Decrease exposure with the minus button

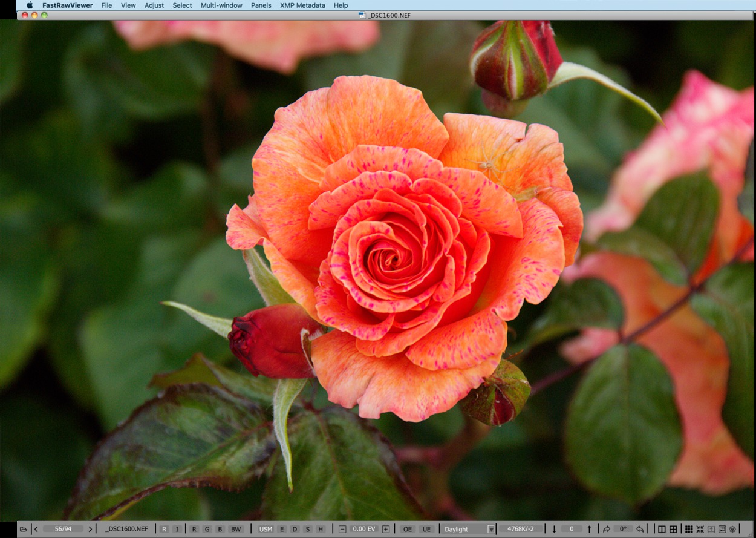(342, 529)
